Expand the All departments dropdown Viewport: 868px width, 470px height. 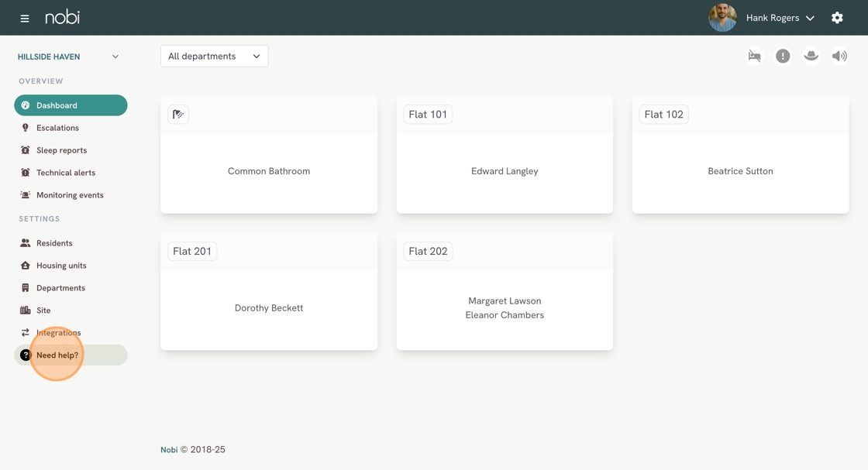coord(214,56)
